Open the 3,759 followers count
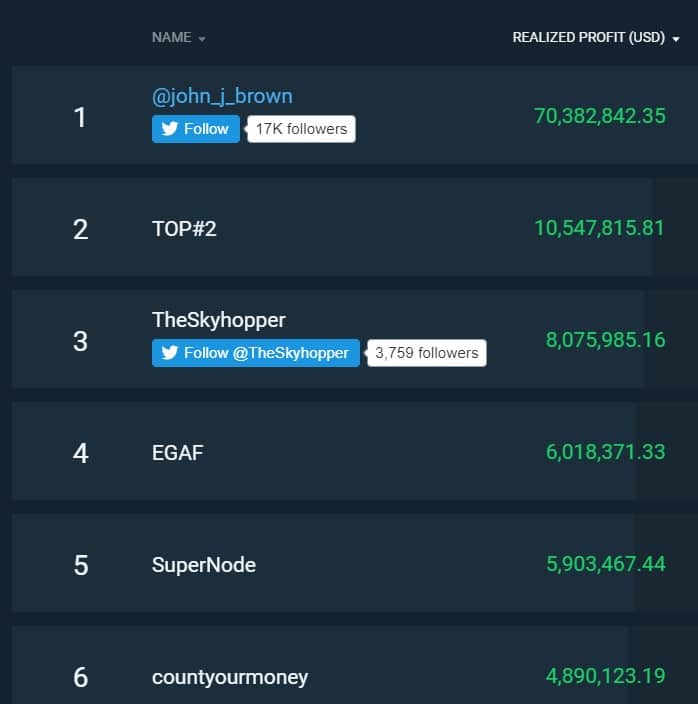Image resolution: width=698 pixels, height=704 pixels. [427, 353]
